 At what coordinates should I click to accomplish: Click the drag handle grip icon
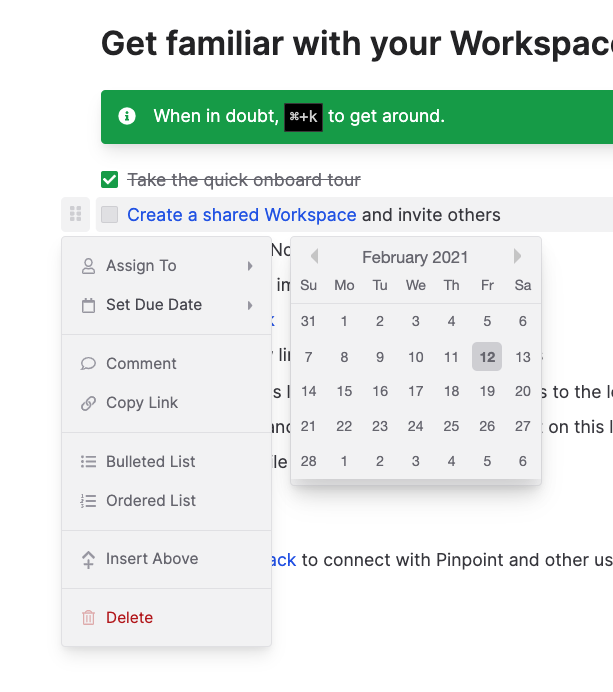[x=76, y=214]
